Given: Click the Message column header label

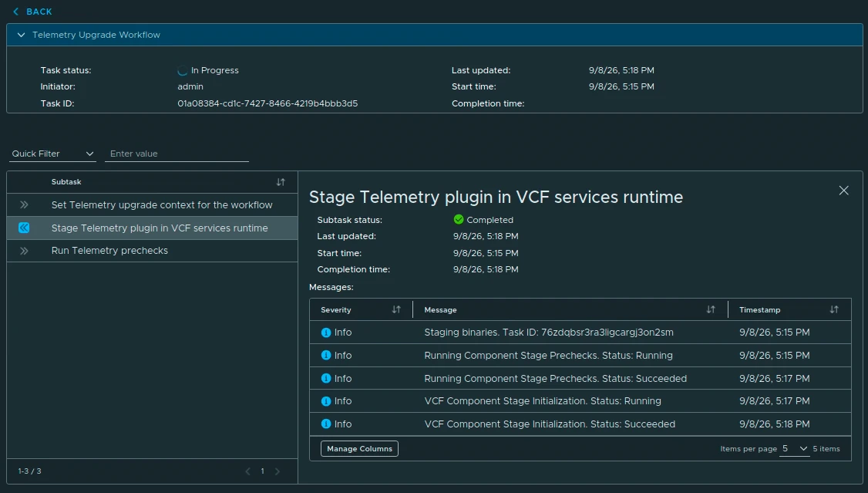Looking at the screenshot, I should pos(440,309).
